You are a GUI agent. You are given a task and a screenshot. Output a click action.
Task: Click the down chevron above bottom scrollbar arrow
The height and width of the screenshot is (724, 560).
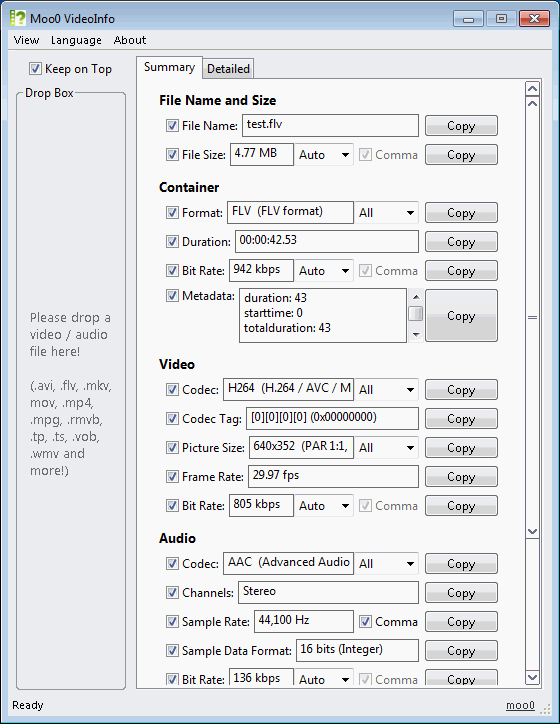[x=532, y=531]
